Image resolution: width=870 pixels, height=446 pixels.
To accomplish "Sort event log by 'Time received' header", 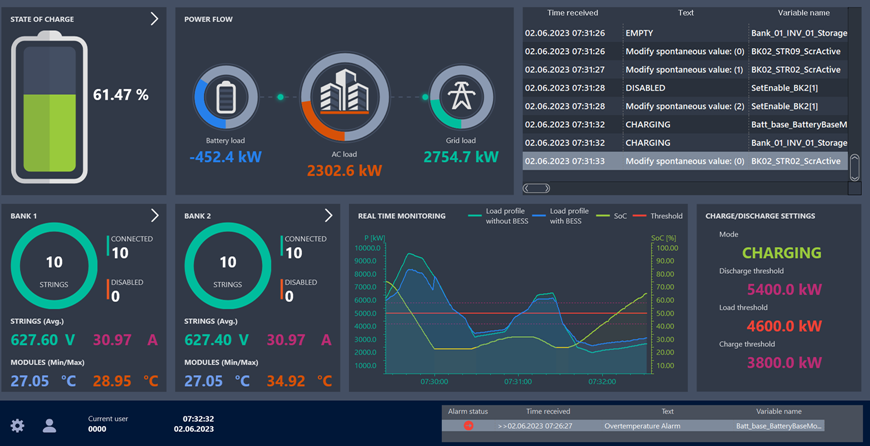I will tap(572, 13).
